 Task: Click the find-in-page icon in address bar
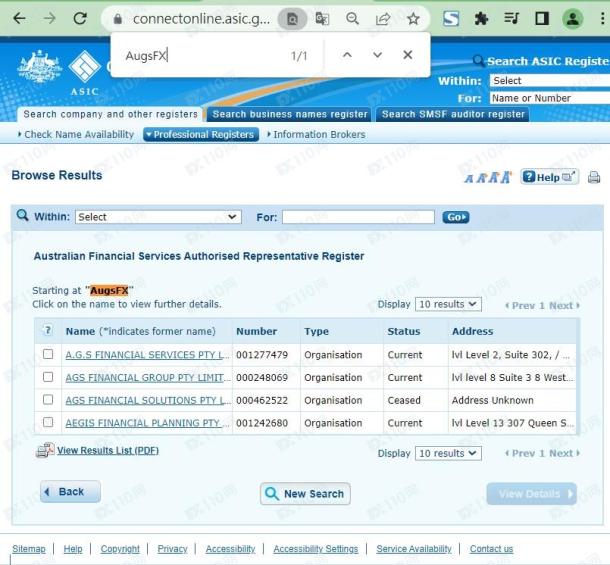[x=292, y=19]
